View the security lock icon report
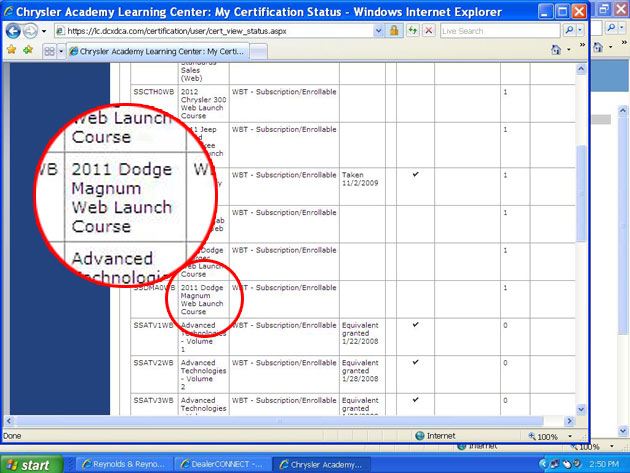Screen dimensions: 630x473 [x=394, y=31]
